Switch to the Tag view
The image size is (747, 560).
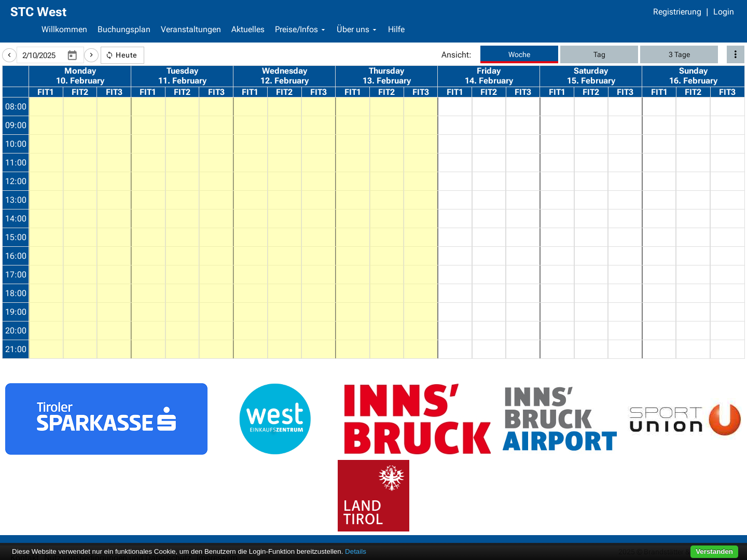(x=599, y=54)
